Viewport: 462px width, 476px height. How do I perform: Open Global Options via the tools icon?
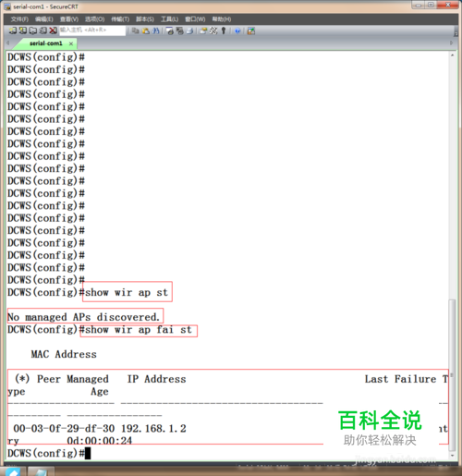(213, 31)
